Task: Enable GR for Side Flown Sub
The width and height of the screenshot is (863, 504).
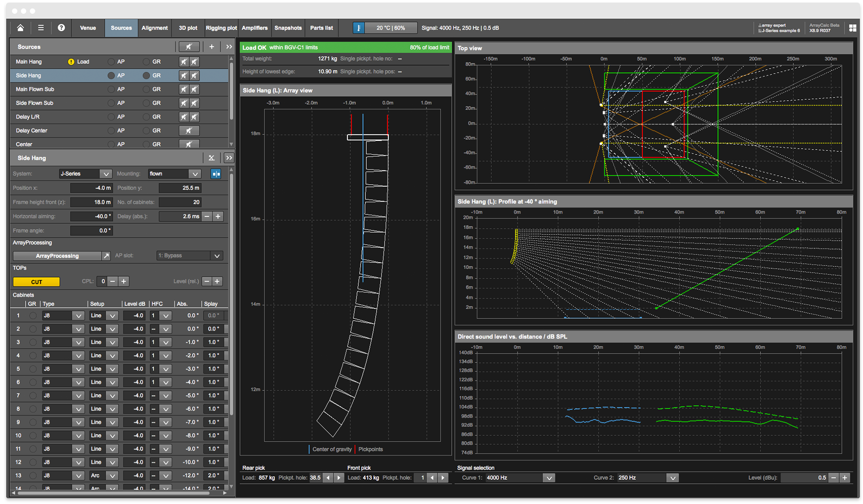Action: [x=146, y=103]
